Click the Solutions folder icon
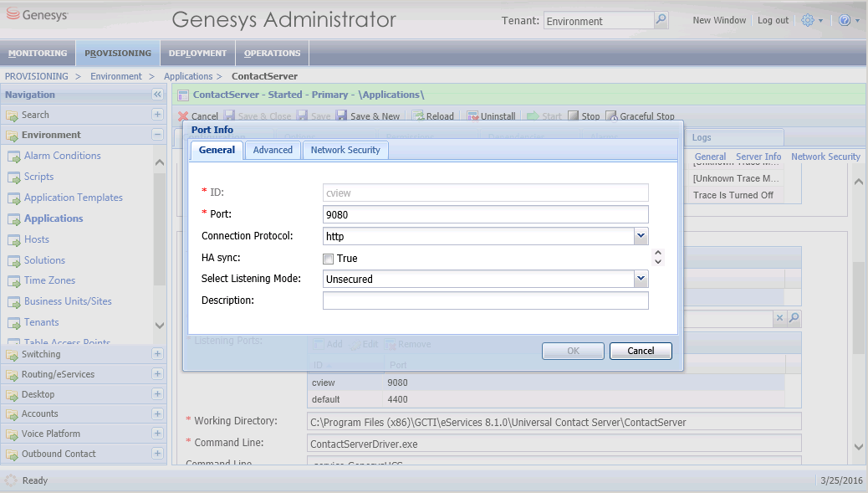Viewport: 868px width, 493px height. pos(14,261)
